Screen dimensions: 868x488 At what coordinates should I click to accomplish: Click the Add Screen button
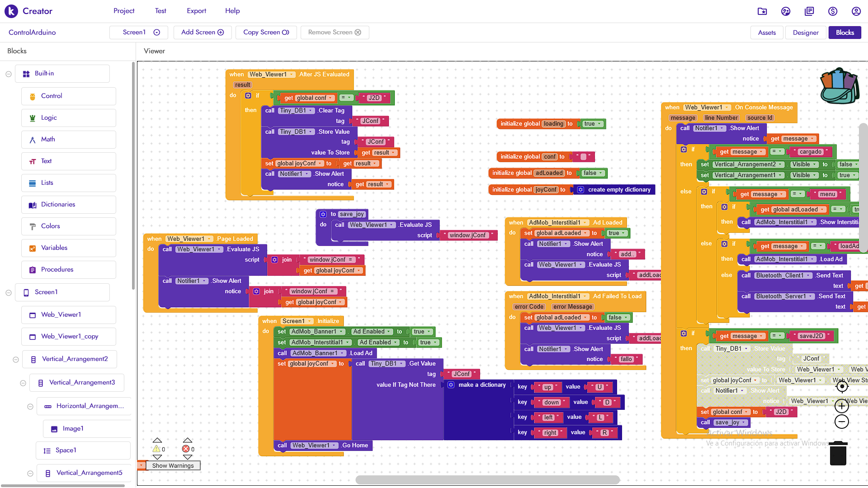click(x=203, y=33)
